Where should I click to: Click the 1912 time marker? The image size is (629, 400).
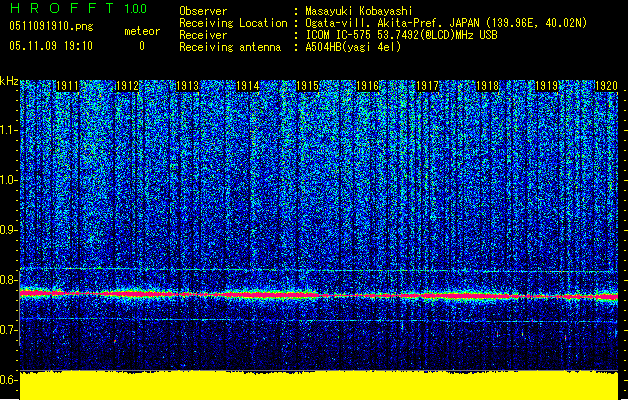[x=128, y=86]
